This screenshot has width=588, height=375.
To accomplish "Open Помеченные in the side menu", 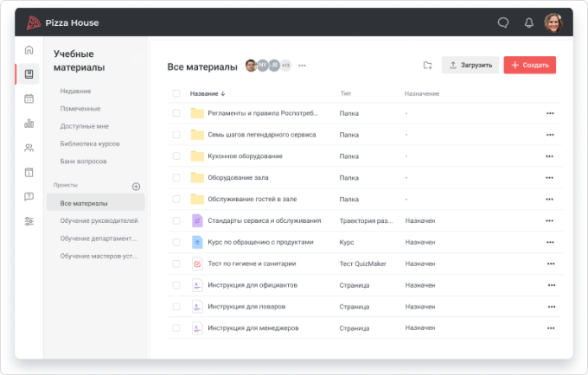I will coord(80,109).
